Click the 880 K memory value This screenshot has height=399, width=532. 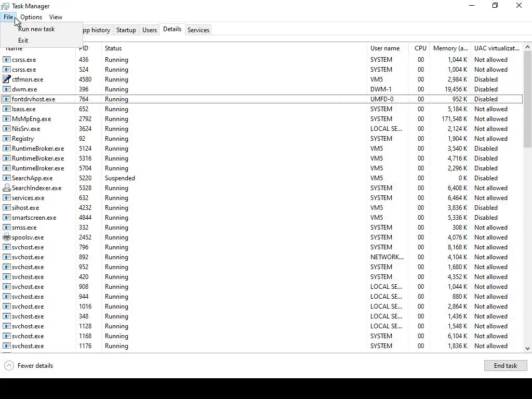[x=460, y=296]
